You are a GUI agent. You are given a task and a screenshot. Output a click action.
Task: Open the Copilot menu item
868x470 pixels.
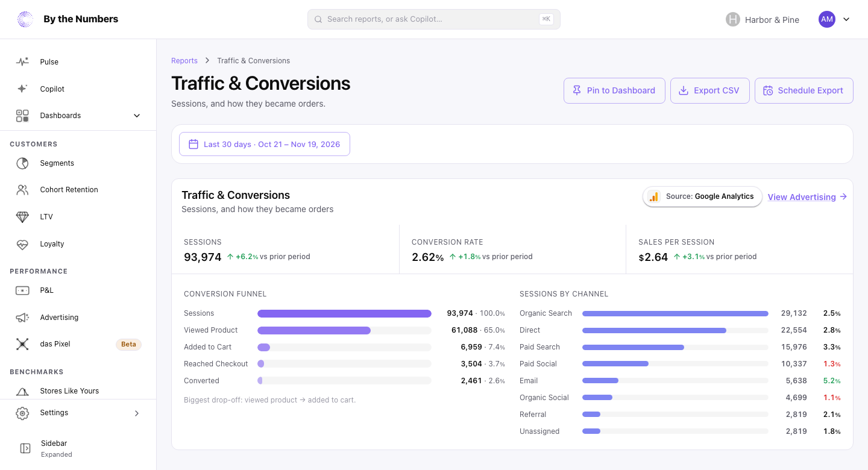(78, 89)
